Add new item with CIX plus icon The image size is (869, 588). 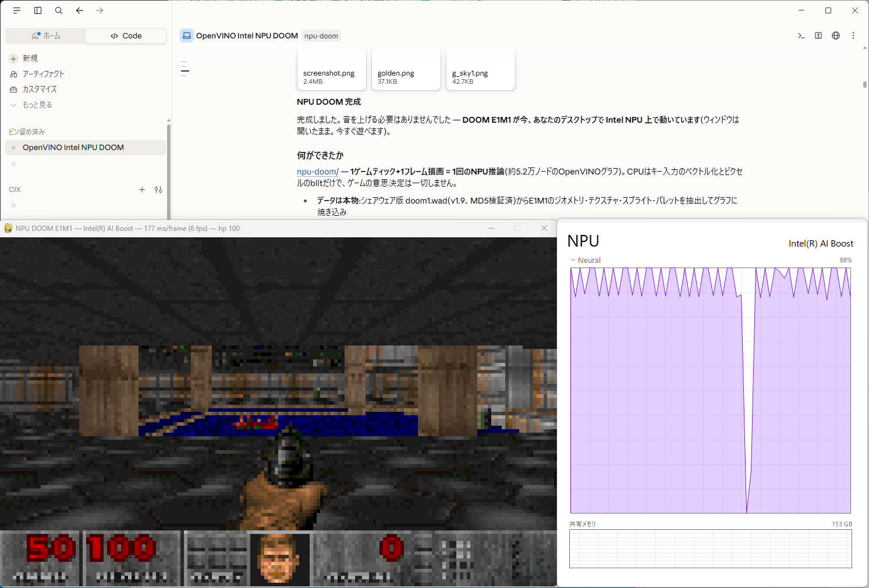click(x=142, y=190)
